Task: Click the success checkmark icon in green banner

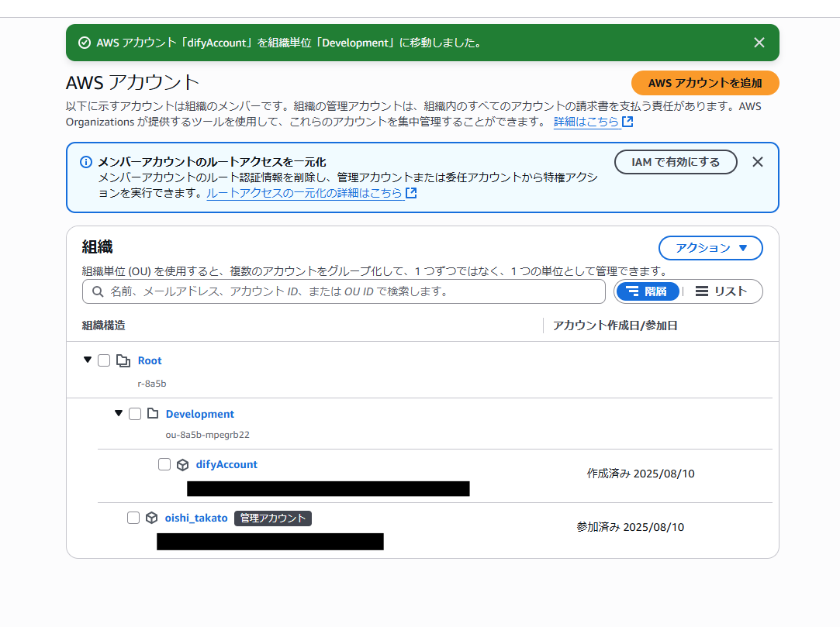Action: pyautogui.click(x=84, y=43)
